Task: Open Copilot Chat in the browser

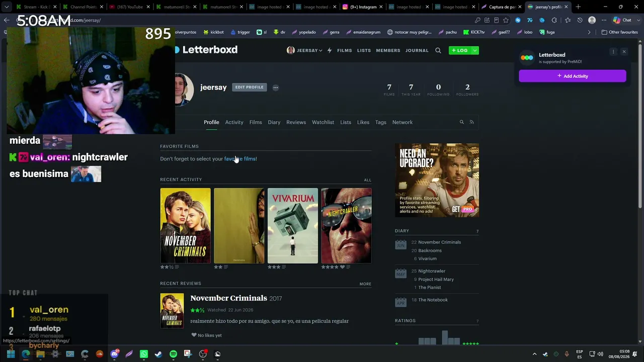Action: [x=622, y=20]
